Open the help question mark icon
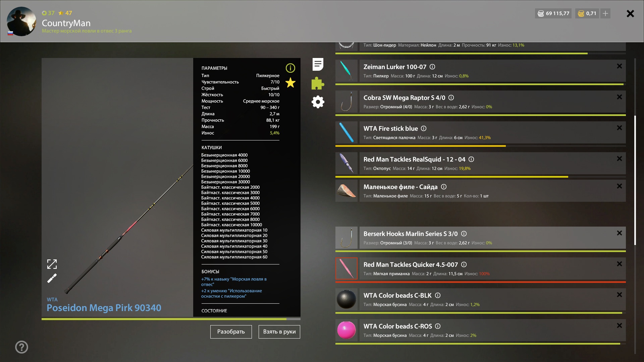Viewport: 644px width, 362px height. [x=21, y=347]
